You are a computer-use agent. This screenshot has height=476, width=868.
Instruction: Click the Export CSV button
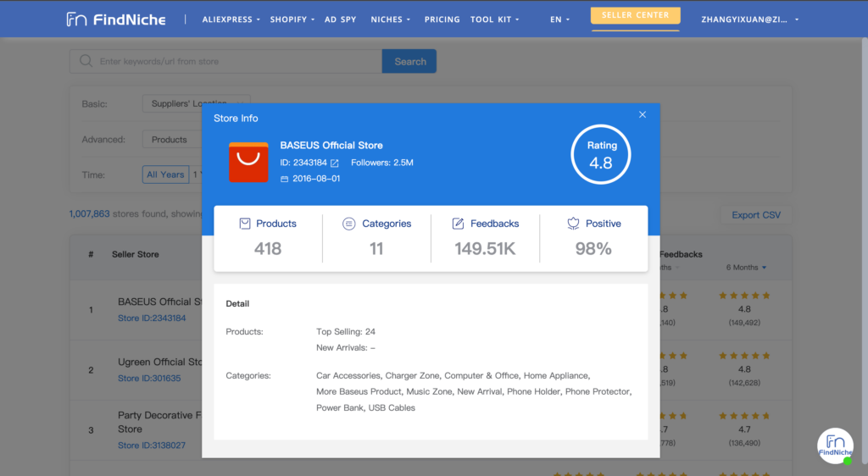tap(756, 215)
